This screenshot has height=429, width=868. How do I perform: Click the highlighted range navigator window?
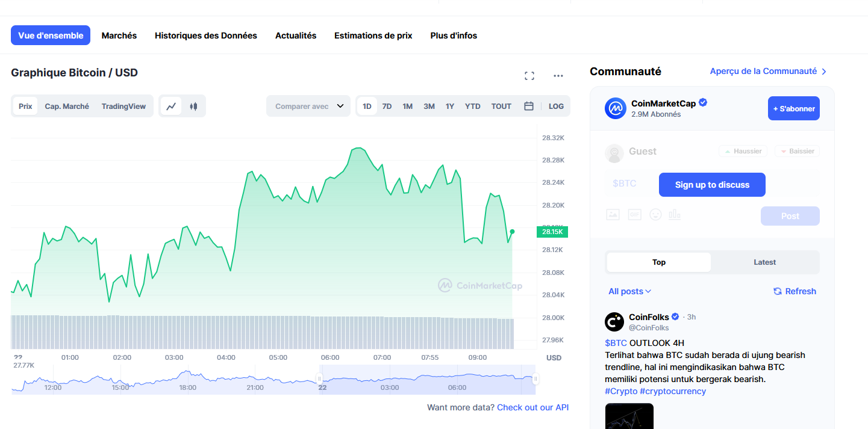click(x=427, y=379)
